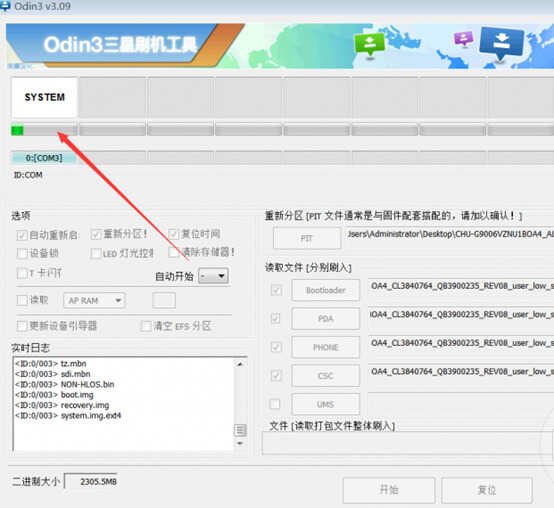Select the system.img.ext4 log line

point(68,415)
